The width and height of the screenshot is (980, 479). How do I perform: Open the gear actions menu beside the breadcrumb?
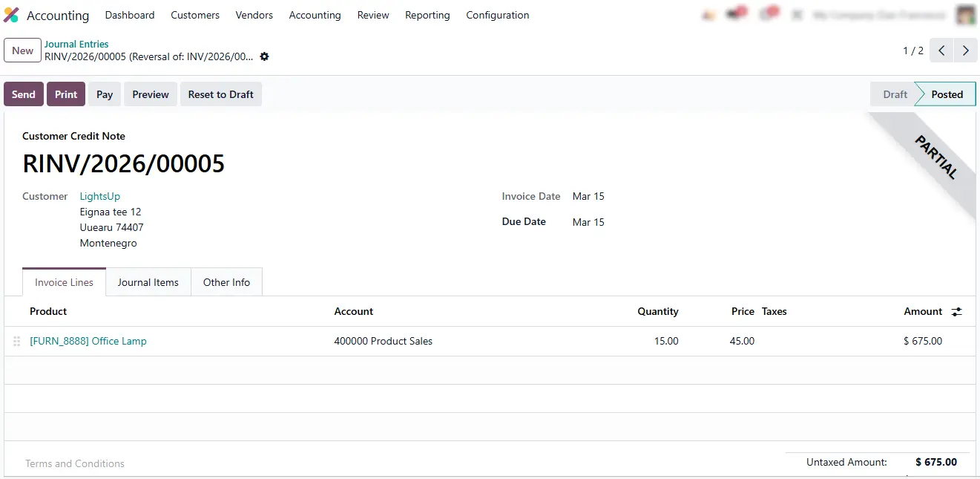(264, 56)
